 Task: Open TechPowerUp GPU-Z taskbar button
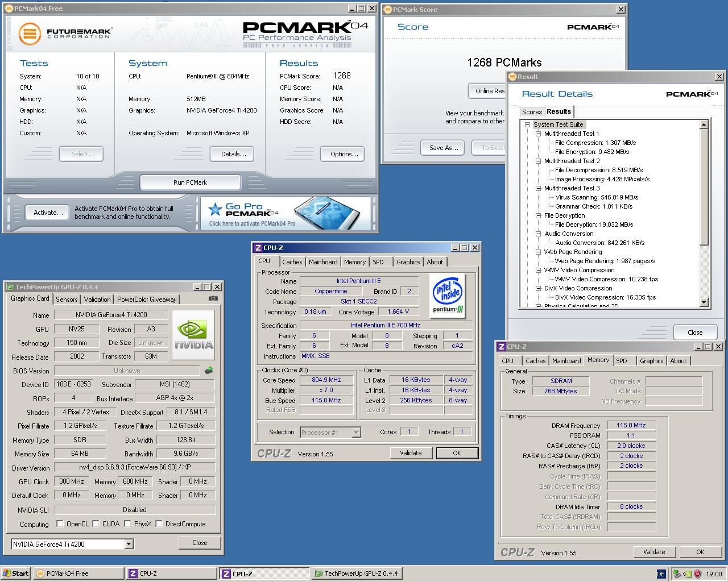tap(357, 573)
